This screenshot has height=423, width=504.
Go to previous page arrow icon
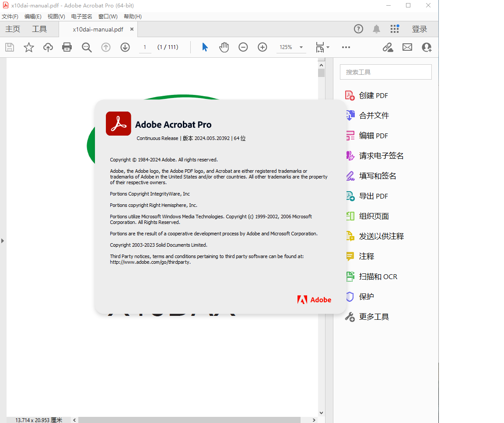(106, 47)
